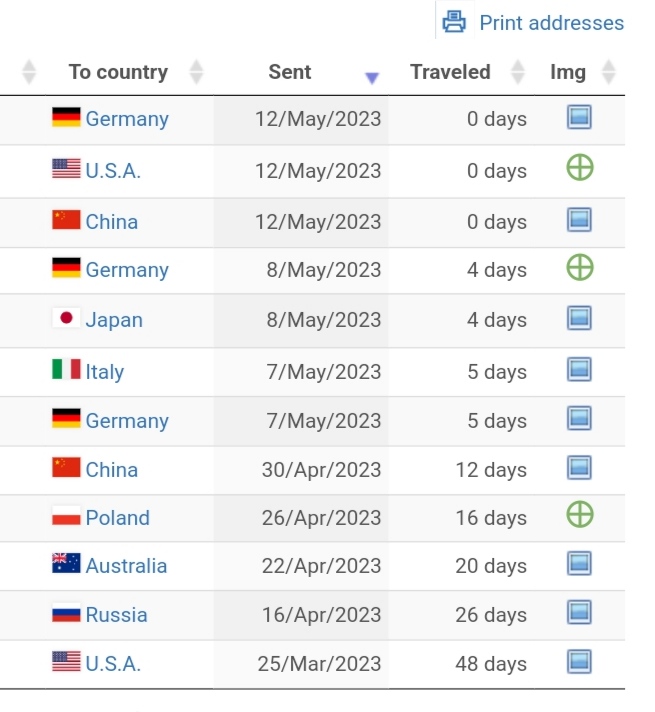Sort by Img column arrows
Screen dimensions: 655x712
pyautogui.click(x=609, y=72)
